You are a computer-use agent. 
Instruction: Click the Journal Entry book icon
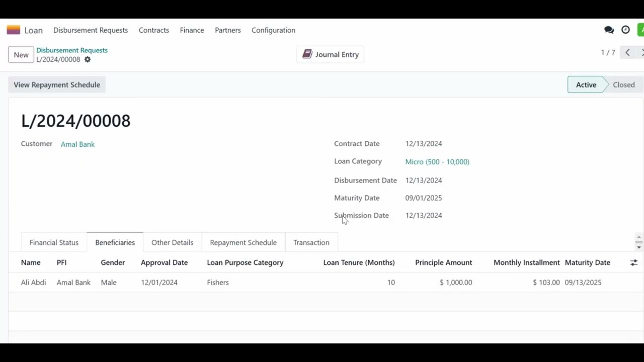tap(307, 54)
